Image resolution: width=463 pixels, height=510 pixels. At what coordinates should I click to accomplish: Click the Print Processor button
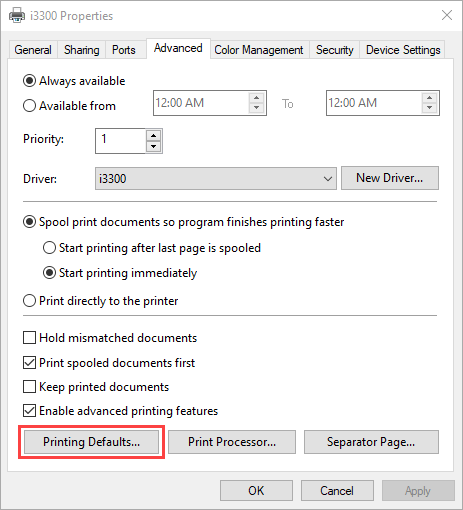click(232, 442)
